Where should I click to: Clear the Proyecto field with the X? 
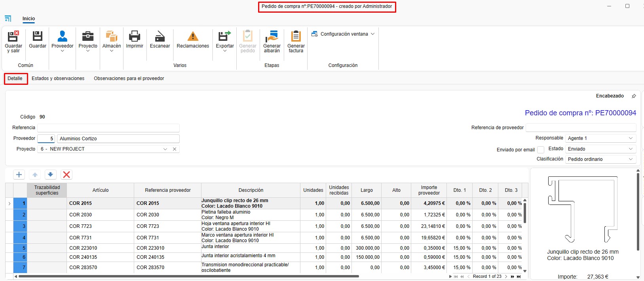click(x=175, y=149)
